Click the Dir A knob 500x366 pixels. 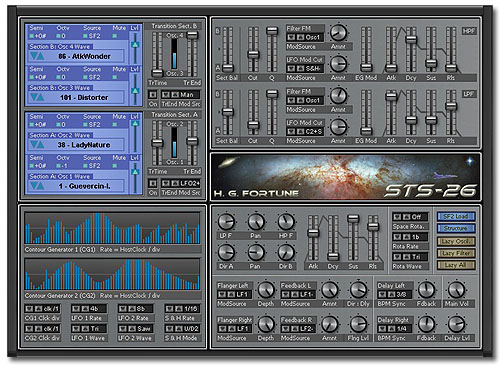click(x=226, y=252)
